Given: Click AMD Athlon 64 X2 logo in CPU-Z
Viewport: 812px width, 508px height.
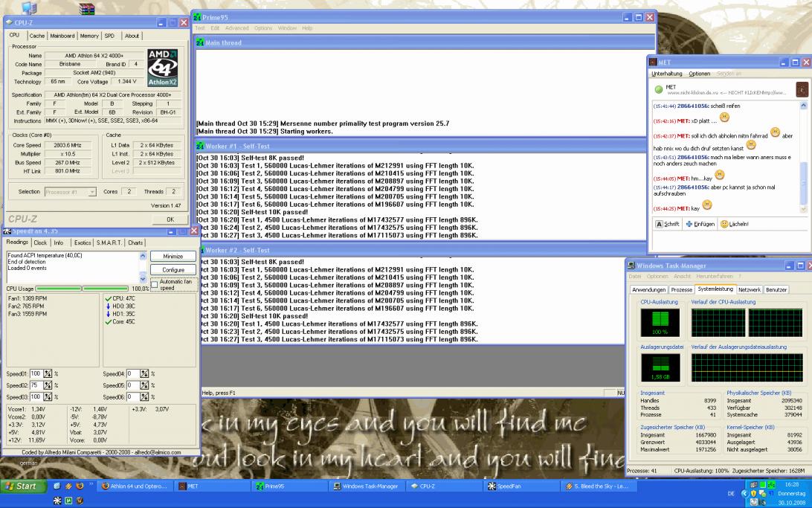Looking at the screenshot, I should [x=162, y=68].
